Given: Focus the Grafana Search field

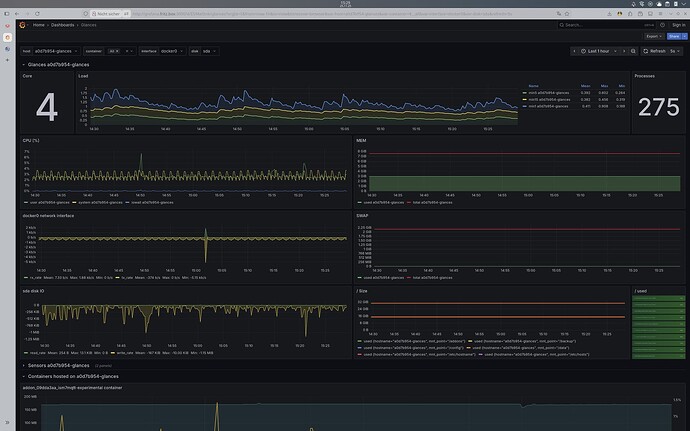Looking at the screenshot, I should 606,25.
